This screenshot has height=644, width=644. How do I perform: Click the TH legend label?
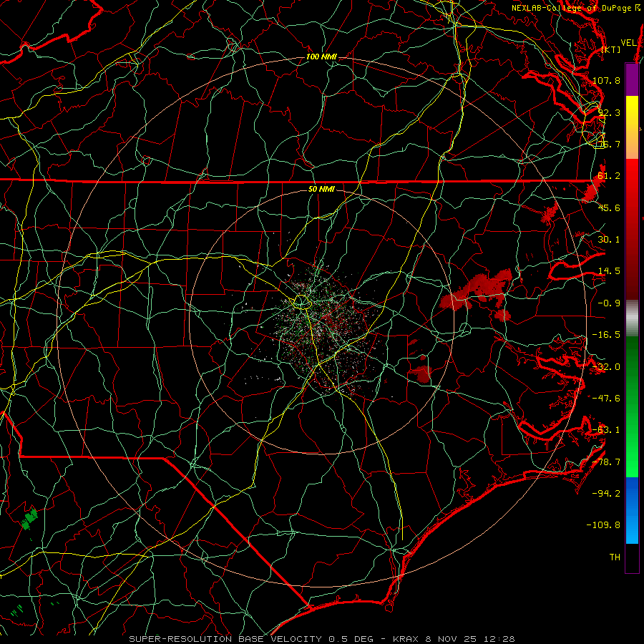click(615, 557)
